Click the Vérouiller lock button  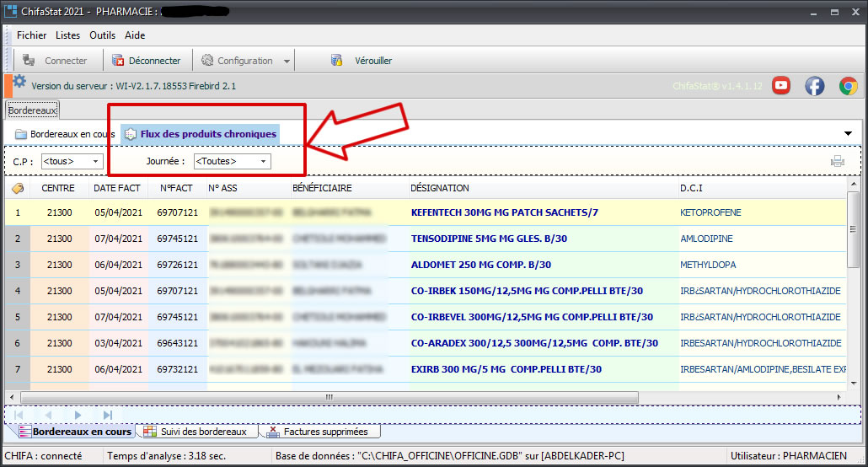click(x=361, y=61)
